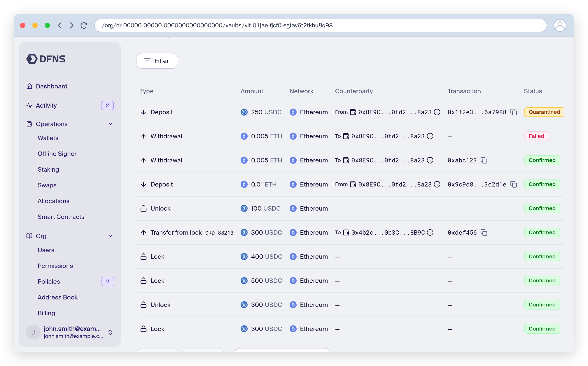Collapse the Operations section
588x366 pixels.
coord(110,124)
